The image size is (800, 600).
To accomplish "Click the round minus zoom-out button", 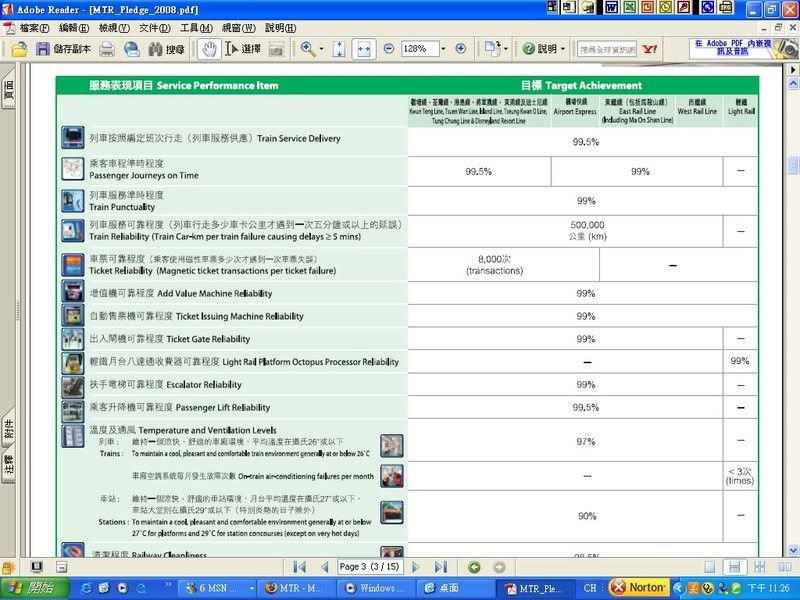I will [389, 48].
